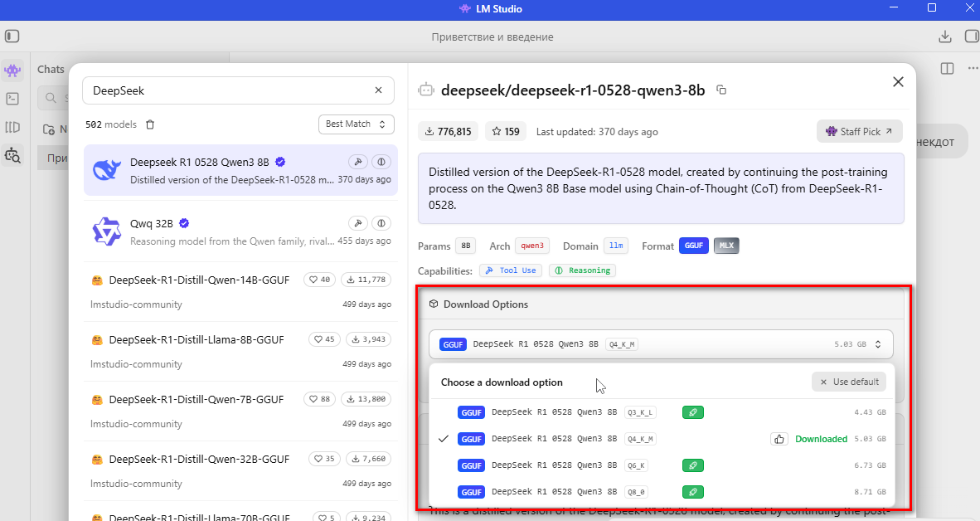Select the GGUF format badge
This screenshot has width=980, height=521.
(694, 246)
